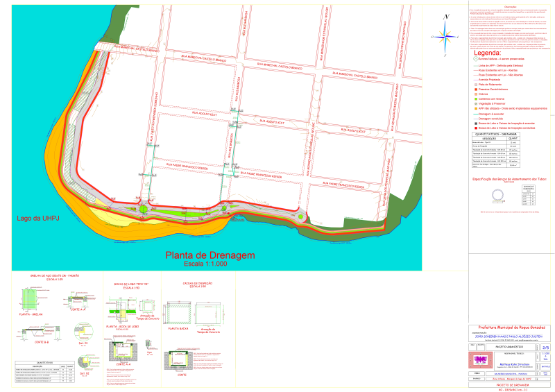Click the pipe cross-section circle diagram

click(497, 194)
